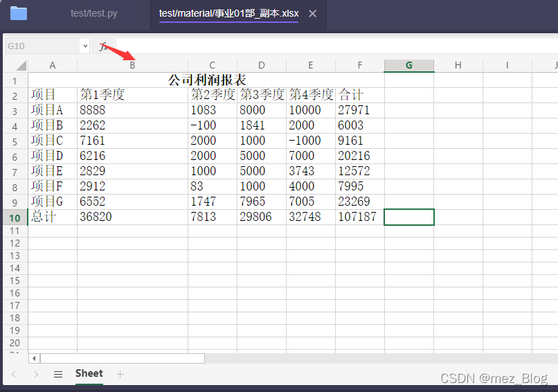Click the 项目E cell
This screenshot has width=558, height=392.
[53, 171]
